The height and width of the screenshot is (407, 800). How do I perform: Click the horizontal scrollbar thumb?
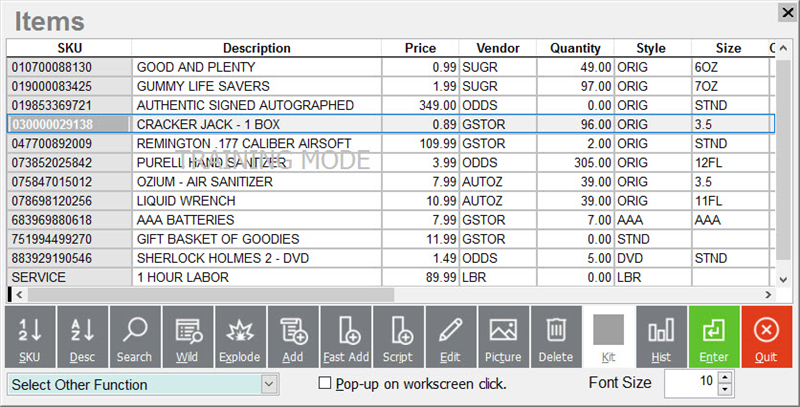(211, 294)
